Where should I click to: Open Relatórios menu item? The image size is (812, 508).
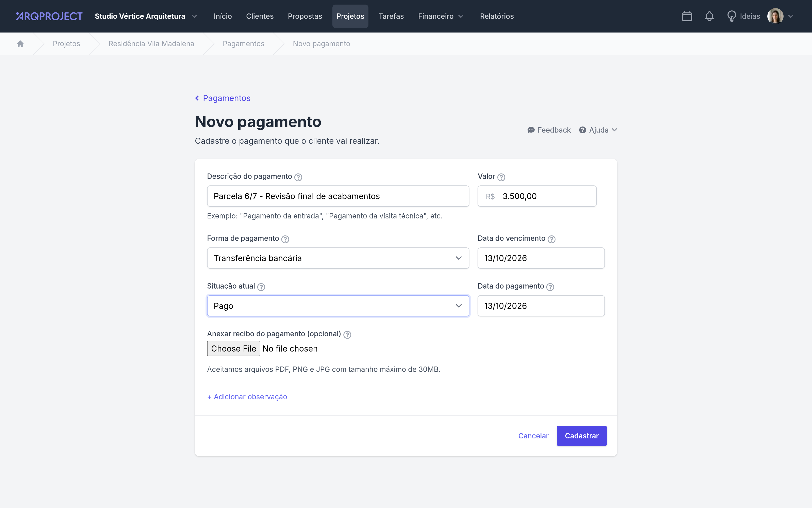click(x=497, y=16)
